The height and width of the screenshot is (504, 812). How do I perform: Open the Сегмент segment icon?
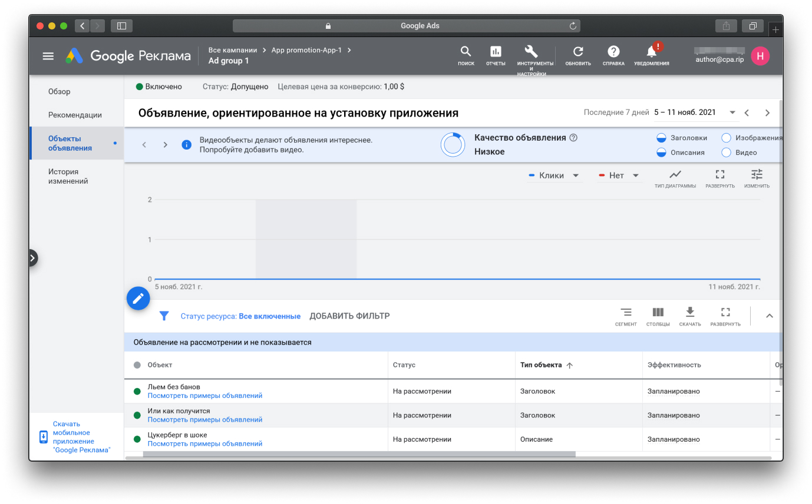coord(626,316)
